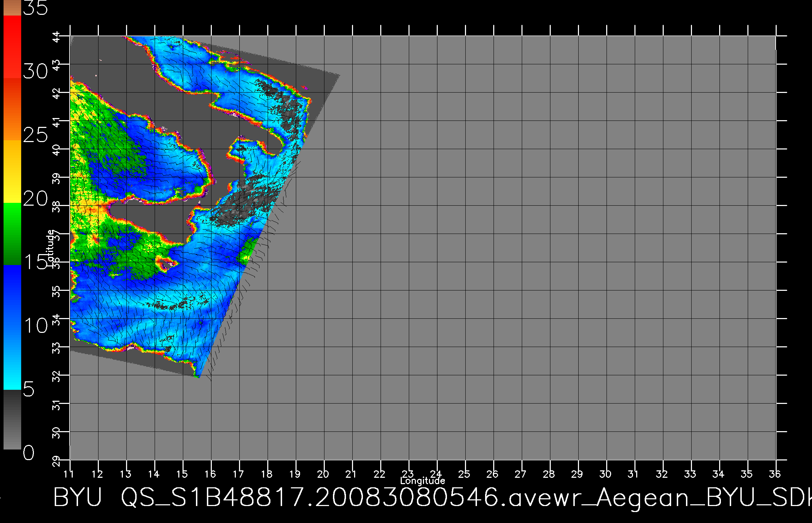812x523 pixels.
Task: Click the colorbar scale value 10
Action: tap(35, 325)
